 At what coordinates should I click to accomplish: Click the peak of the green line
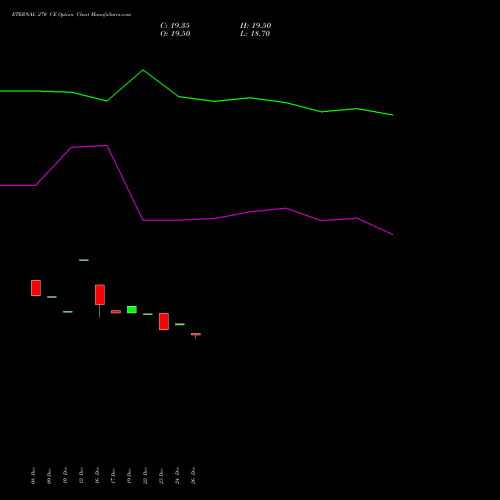click(x=143, y=70)
